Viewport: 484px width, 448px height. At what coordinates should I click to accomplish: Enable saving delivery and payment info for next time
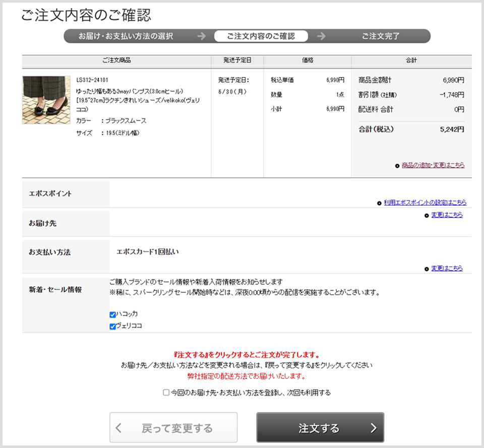pos(165,392)
